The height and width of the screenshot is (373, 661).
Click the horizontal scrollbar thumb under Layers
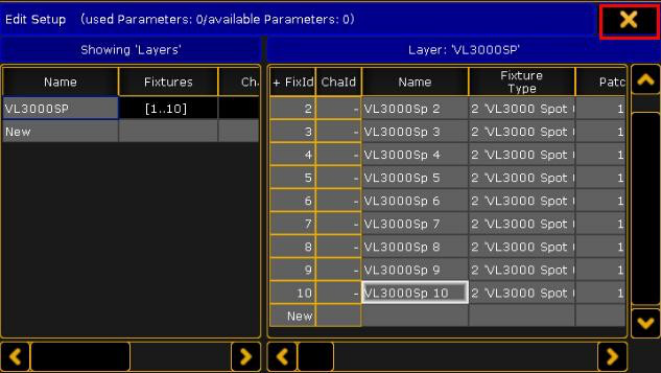point(81,357)
